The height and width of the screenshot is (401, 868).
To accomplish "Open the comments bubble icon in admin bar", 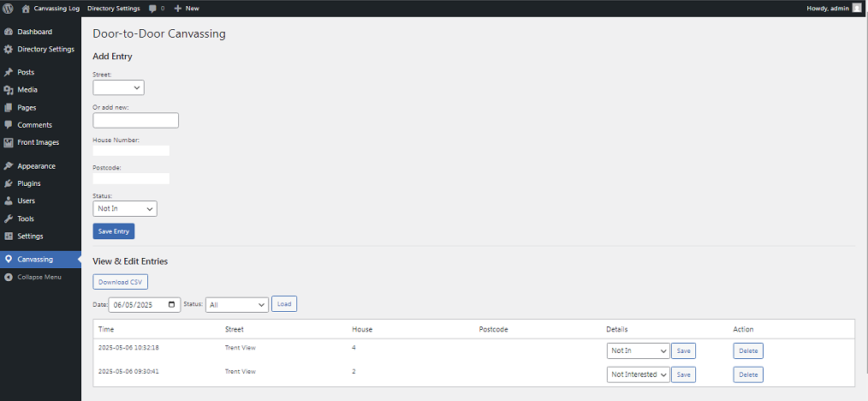I will pos(152,8).
